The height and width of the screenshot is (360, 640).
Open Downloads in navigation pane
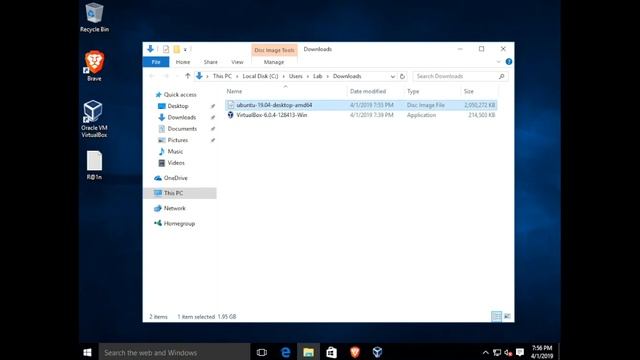pyautogui.click(x=182, y=118)
